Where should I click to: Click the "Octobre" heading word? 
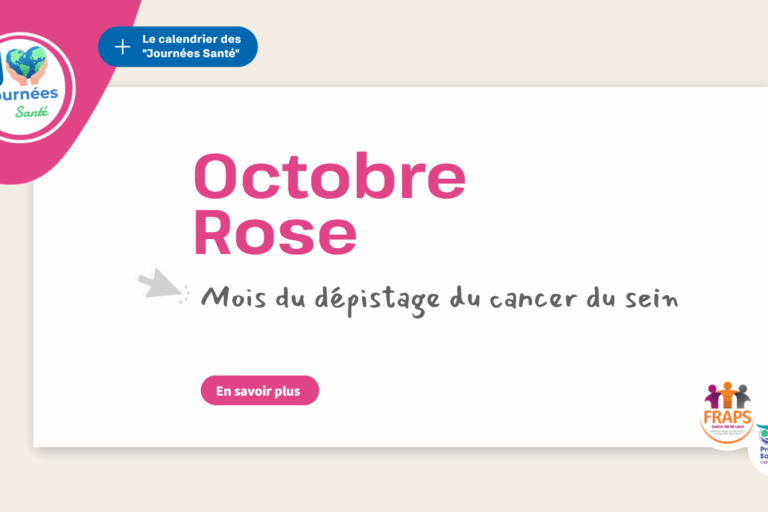pos(329,178)
